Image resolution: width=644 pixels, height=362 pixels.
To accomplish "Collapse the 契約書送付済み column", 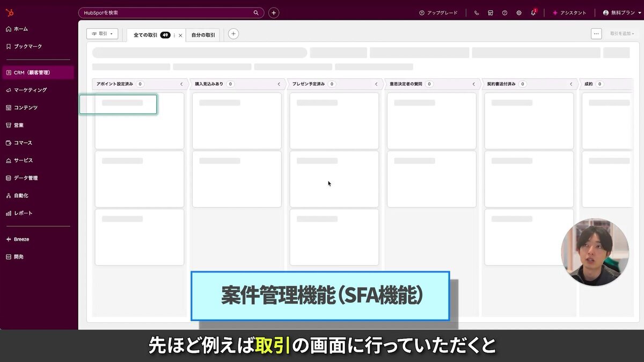I will click(571, 84).
